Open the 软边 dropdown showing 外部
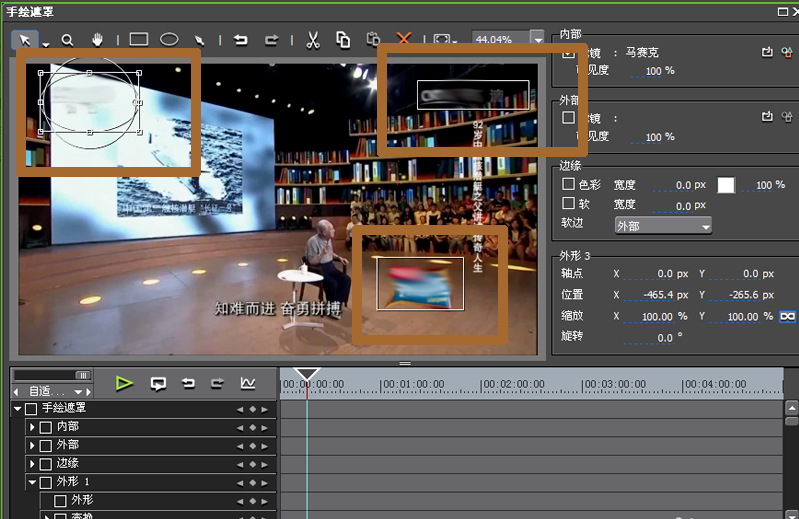Screen dimensions: 799x519 (x=663, y=226)
